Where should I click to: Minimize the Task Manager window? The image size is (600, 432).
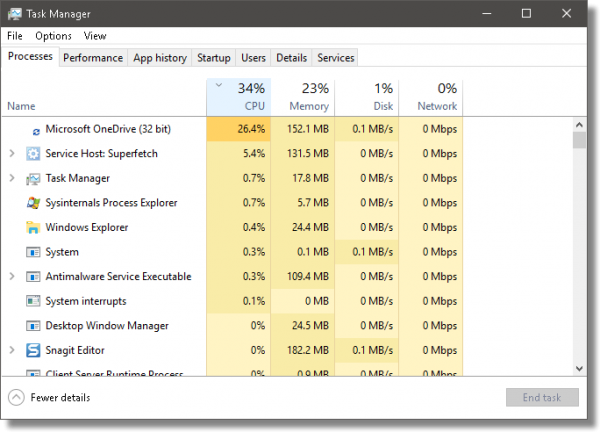point(487,14)
